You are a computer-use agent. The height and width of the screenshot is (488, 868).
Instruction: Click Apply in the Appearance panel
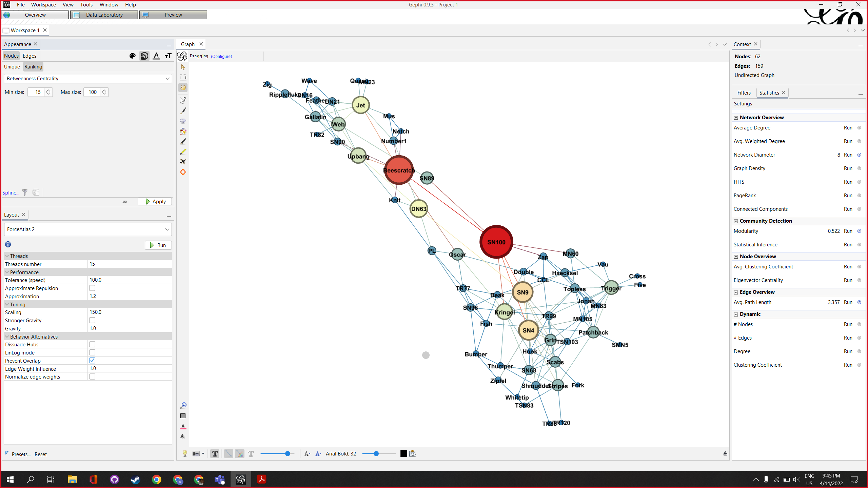click(x=155, y=201)
